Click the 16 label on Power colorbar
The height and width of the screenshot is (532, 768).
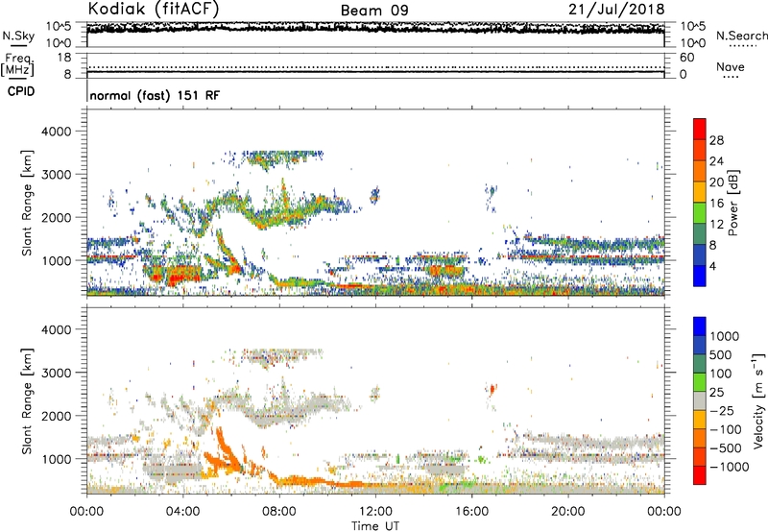(716, 204)
